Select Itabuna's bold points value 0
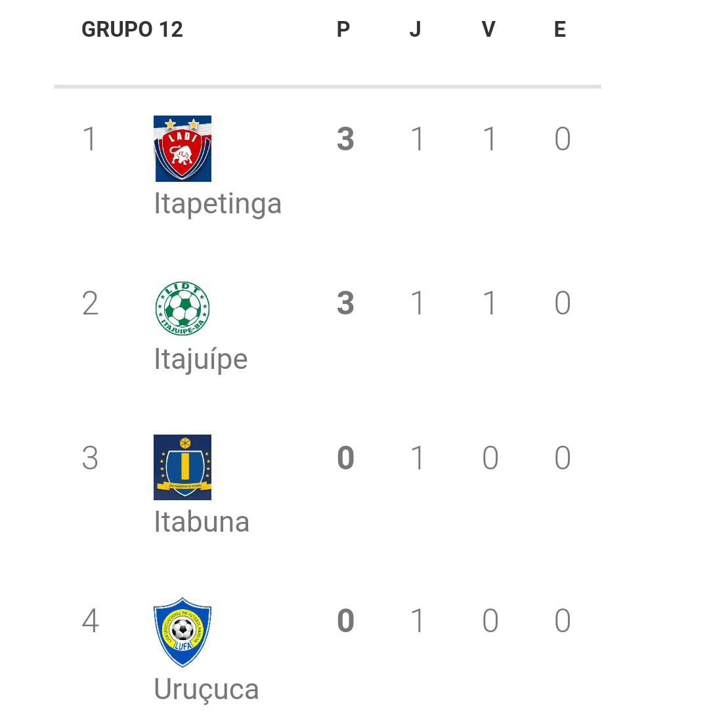 click(x=345, y=458)
